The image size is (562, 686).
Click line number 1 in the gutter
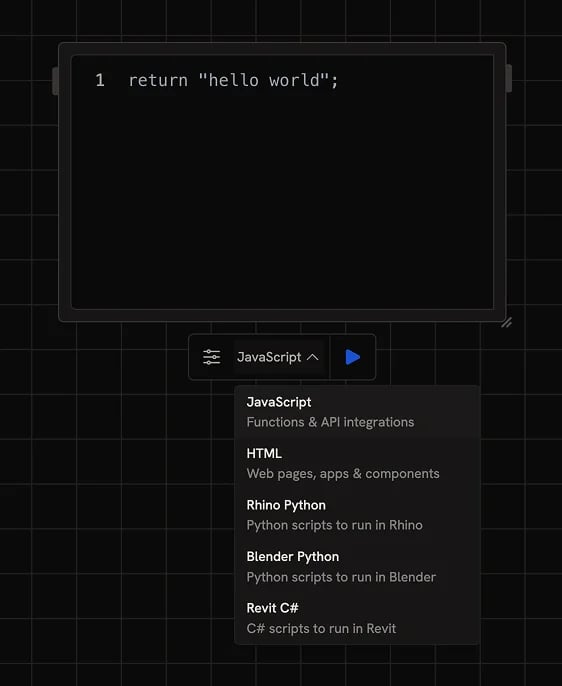tap(100, 80)
